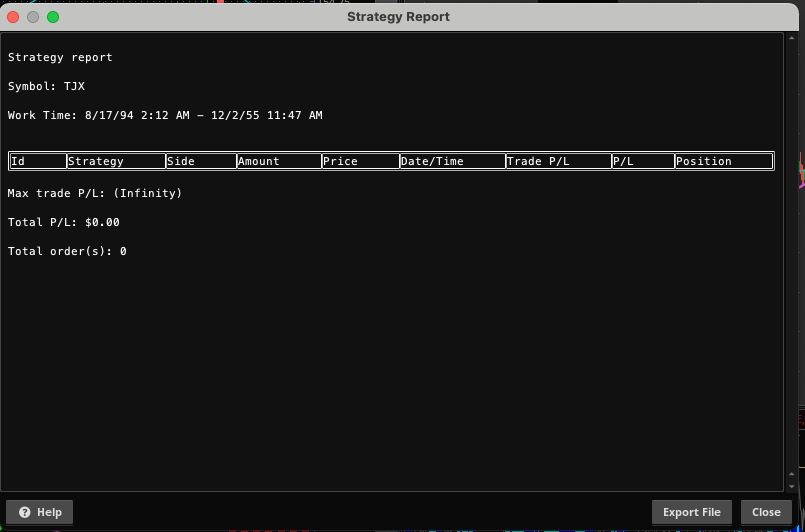
Task: Click the Side column header
Action: 200,161
